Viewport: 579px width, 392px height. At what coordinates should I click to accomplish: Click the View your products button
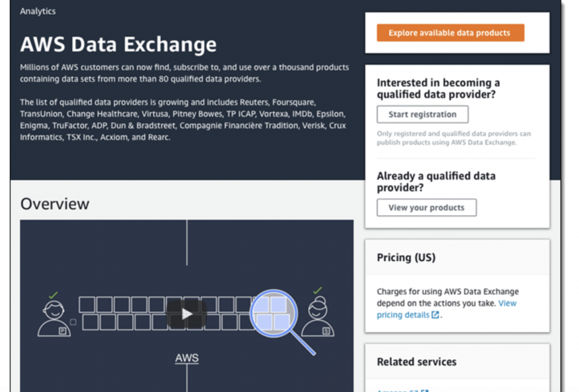point(426,208)
